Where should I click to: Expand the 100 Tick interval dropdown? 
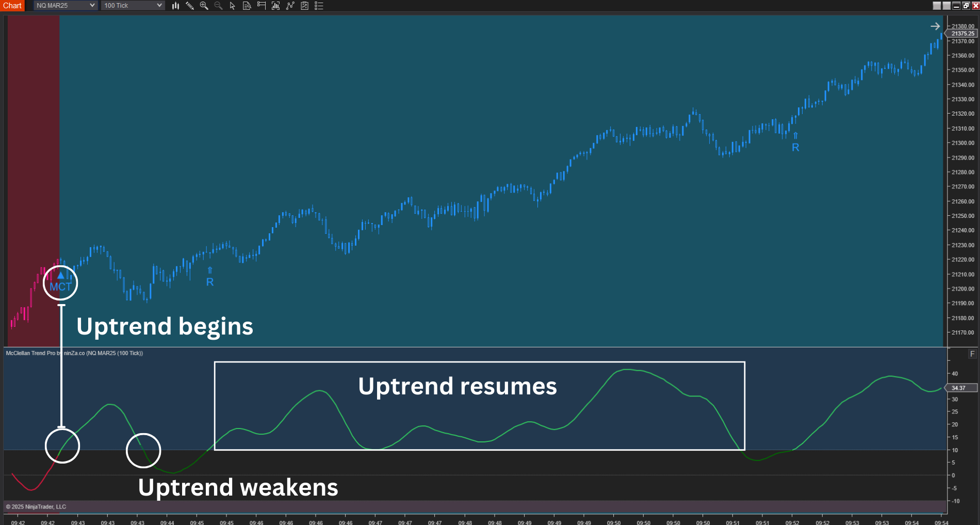133,6
